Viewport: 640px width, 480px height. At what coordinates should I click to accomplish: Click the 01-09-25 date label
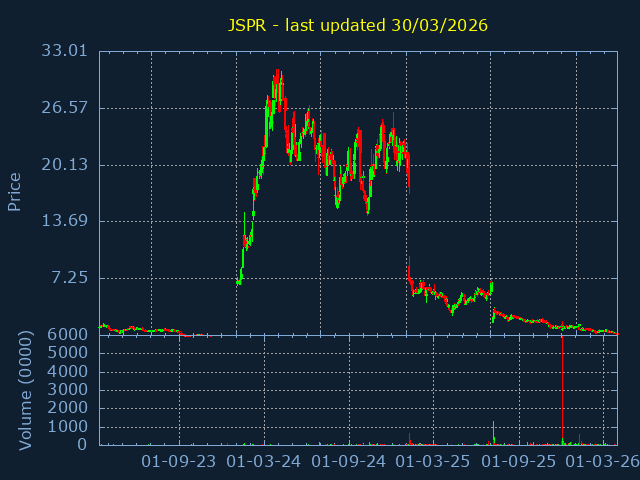(x=518, y=462)
